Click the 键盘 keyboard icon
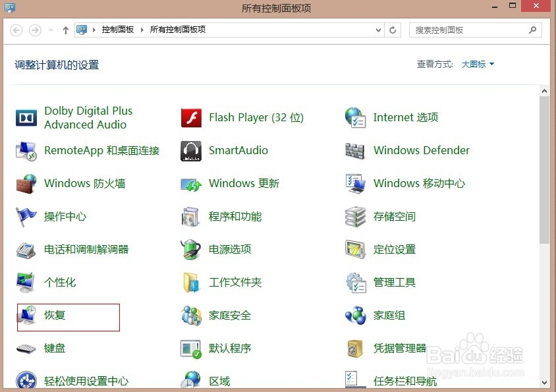Screen dimensions: 556x392 (26, 349)
